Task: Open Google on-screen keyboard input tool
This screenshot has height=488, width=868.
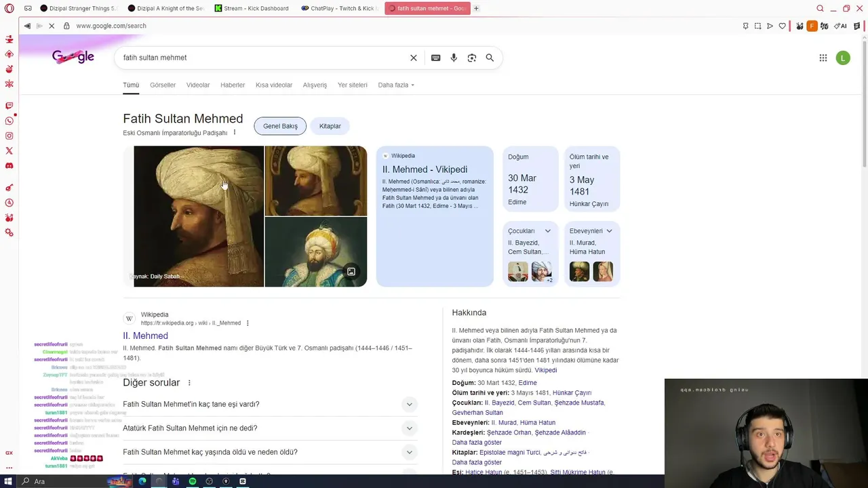Action: pos(435,58)
